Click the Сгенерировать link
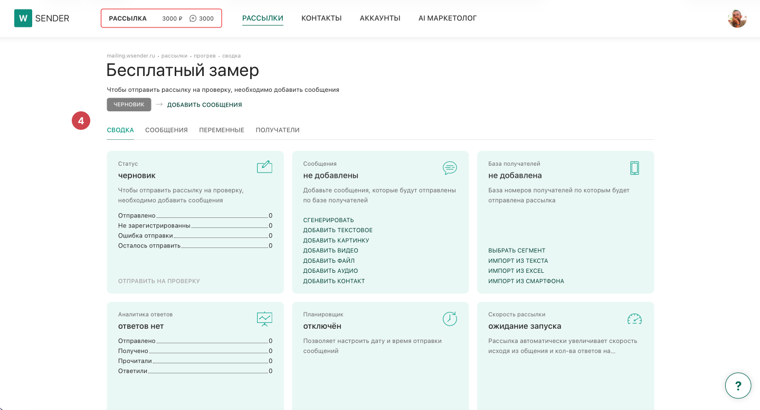Screen dimensions: 760x410 (329, 220)
